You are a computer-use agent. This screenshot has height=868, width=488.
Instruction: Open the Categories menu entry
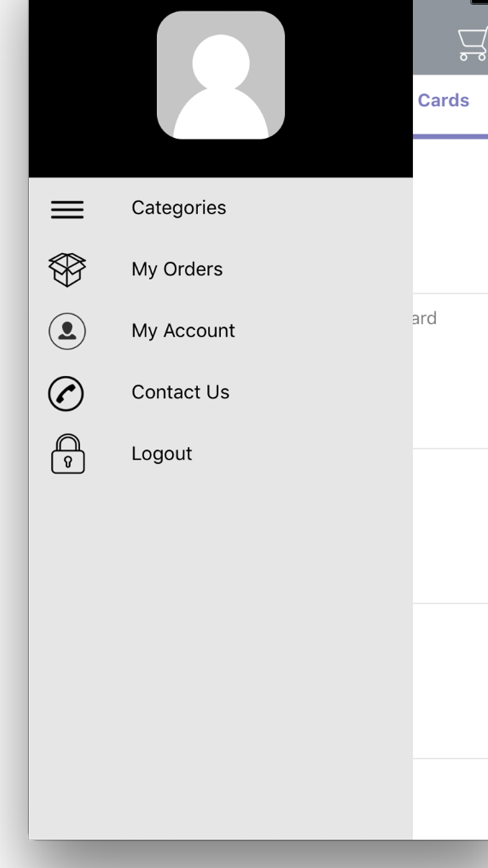[x=179, y=208]
